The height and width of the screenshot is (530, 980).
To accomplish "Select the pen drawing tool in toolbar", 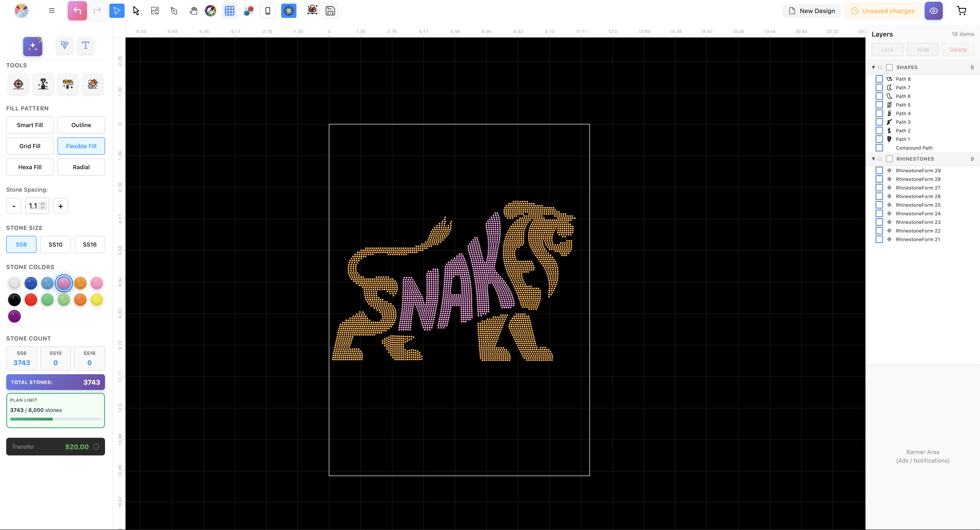I will 174,11.
